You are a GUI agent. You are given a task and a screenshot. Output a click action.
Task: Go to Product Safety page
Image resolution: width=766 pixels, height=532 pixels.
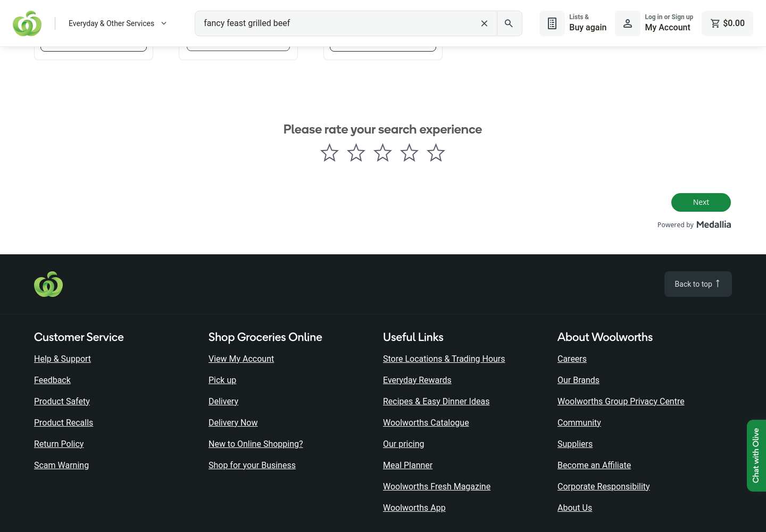[62, 401]
